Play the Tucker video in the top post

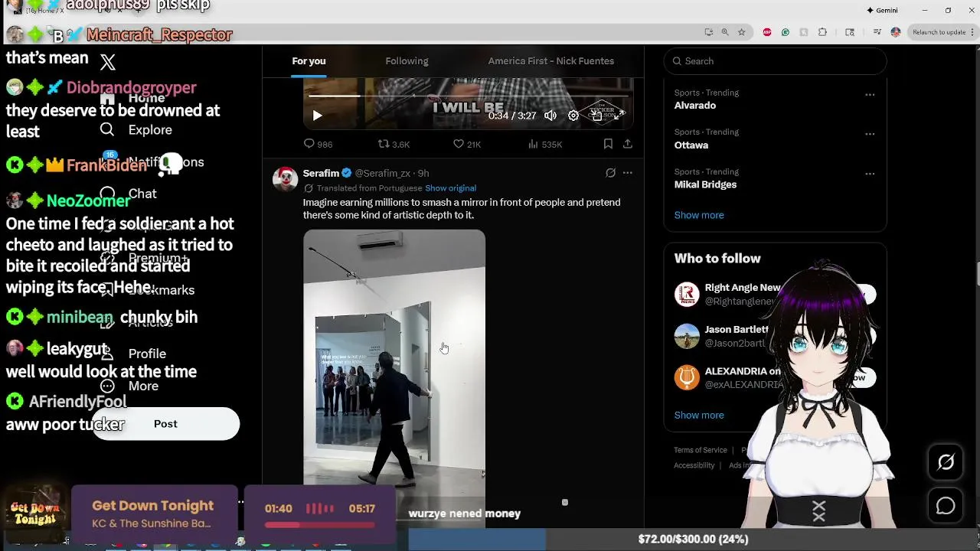tap(317, 116)
